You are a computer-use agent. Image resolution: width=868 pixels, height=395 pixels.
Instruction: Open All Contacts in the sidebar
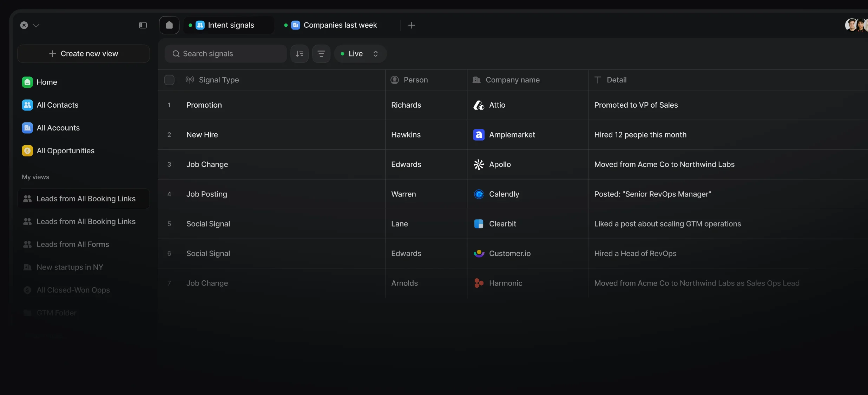point(84,105)
